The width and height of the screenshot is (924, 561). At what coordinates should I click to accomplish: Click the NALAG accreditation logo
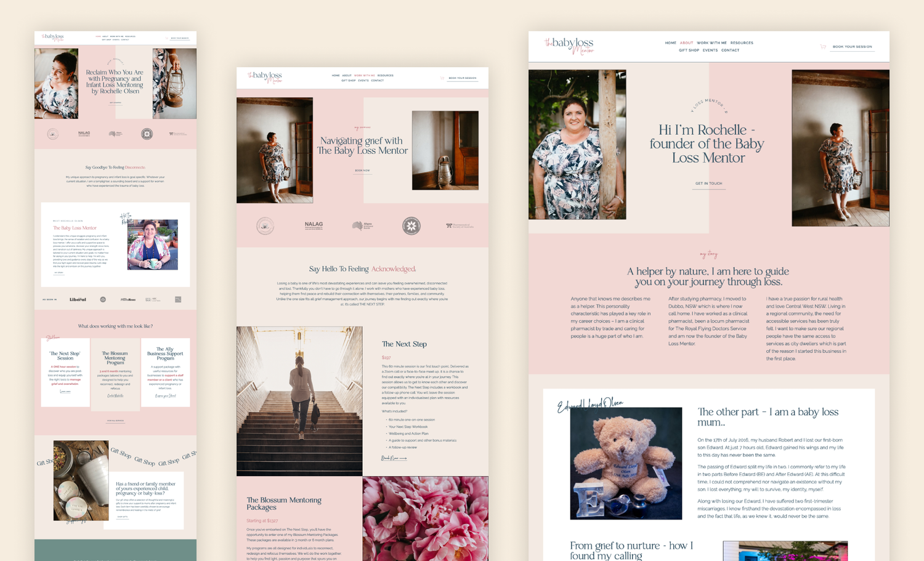[313, 225]
